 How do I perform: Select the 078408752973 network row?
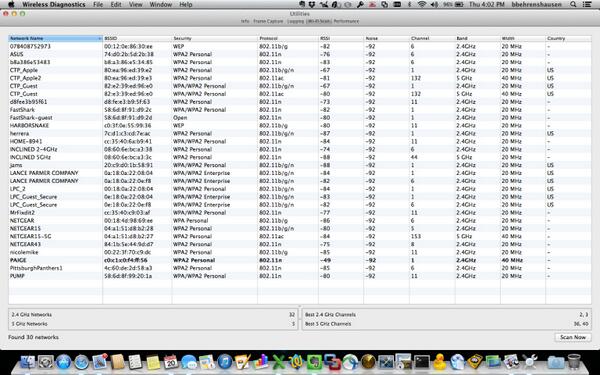click(300, 46)
